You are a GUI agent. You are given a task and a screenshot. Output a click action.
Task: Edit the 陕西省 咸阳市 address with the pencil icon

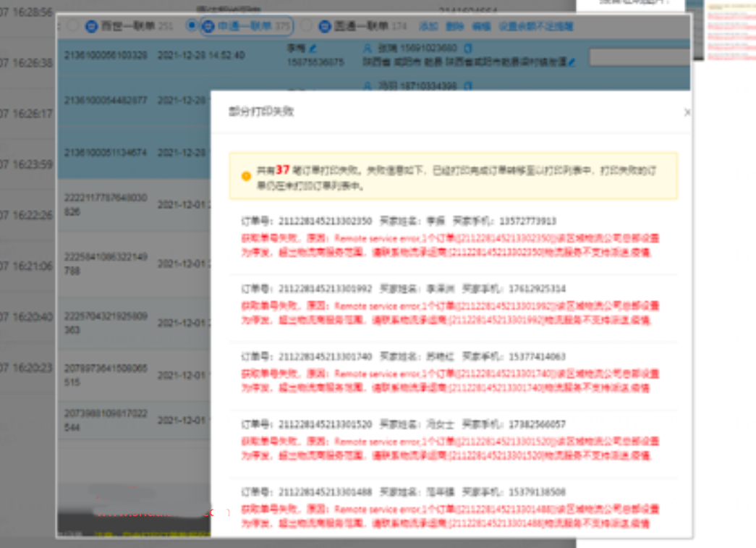click(572, 62)
